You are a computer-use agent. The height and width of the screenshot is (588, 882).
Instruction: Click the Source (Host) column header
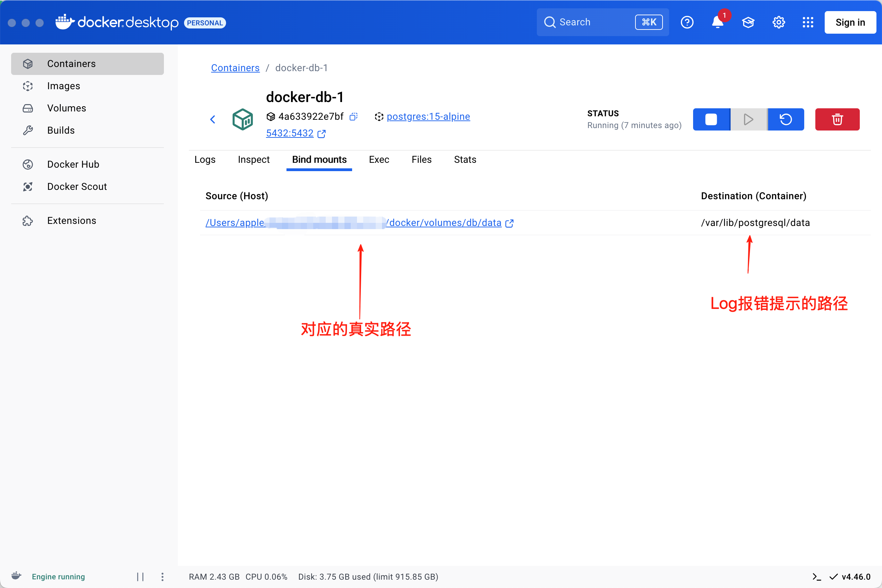click(237, 196)
